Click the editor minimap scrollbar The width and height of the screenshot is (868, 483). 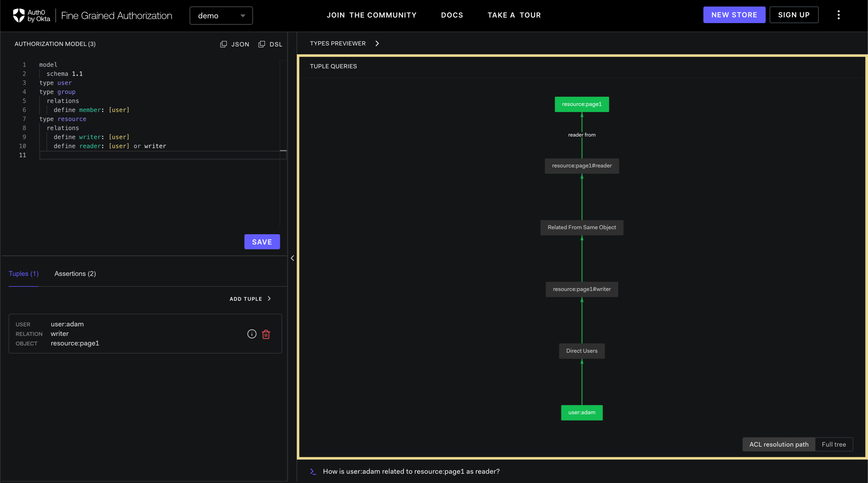pos(283,143)
